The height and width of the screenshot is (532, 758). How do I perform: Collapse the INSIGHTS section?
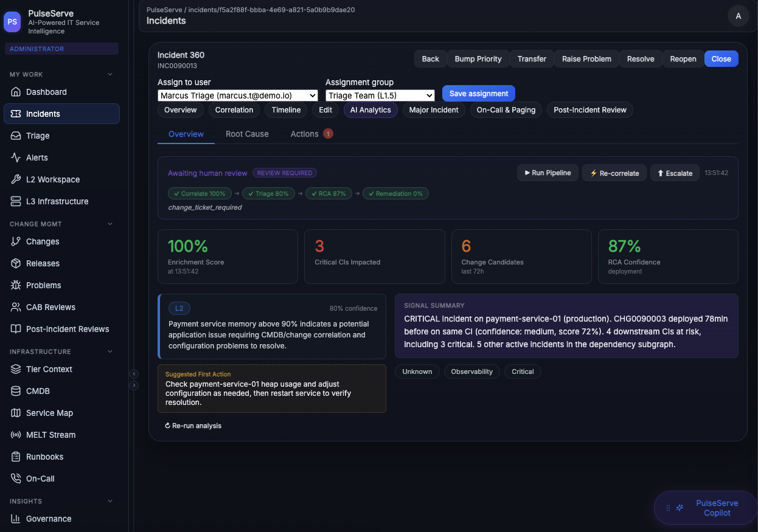tap(110, 501)
